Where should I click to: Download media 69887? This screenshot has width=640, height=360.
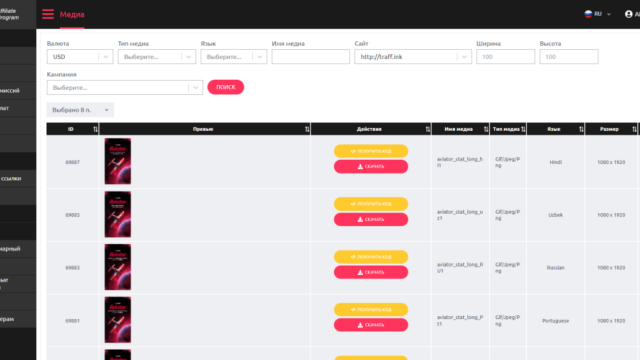point(371,167)
